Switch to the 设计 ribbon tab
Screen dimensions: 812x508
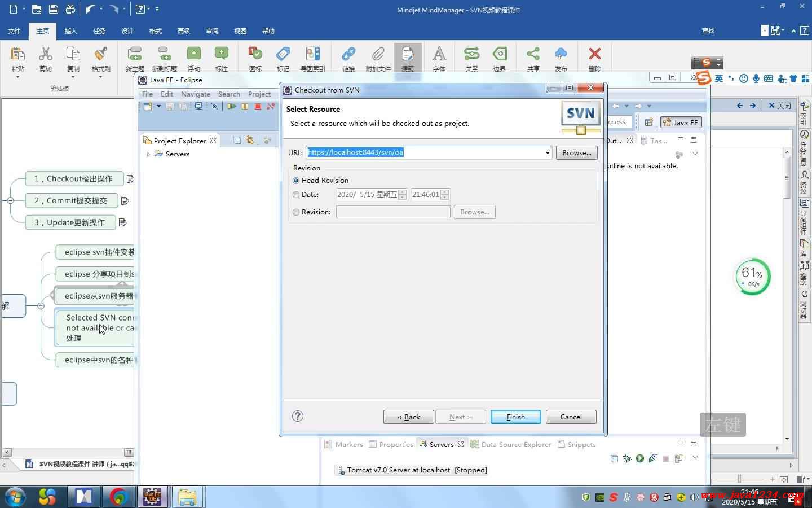(127, 31)
